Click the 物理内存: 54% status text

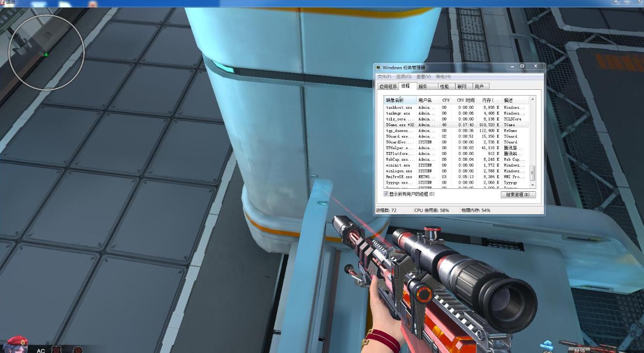[x=476, y=210]
